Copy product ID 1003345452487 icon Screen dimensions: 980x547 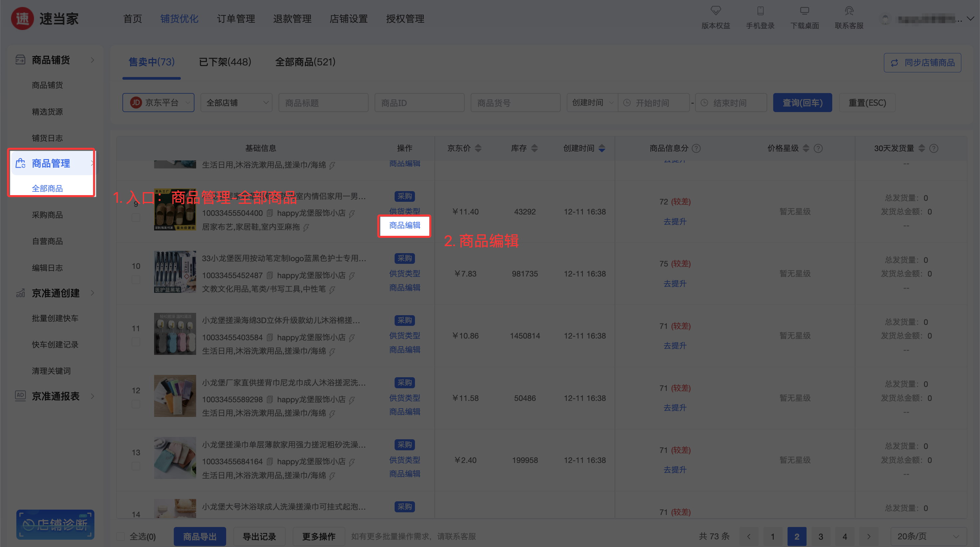(270, 275)
